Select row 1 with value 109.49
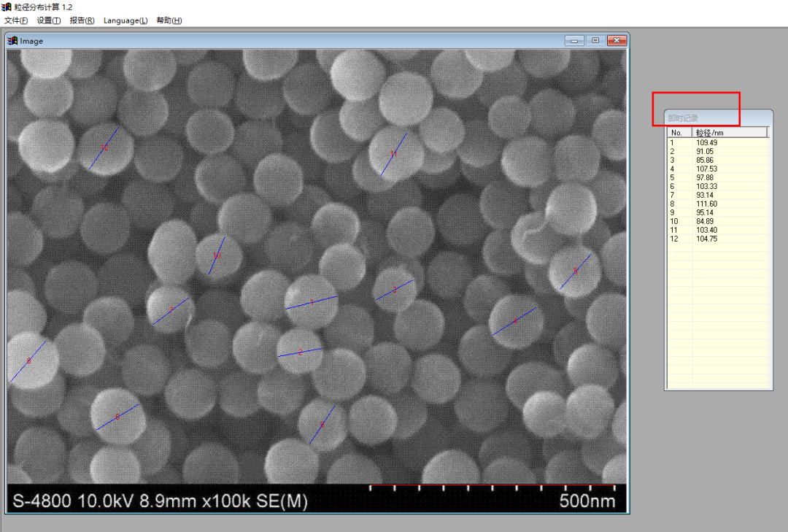The image size is (788, 532). click(x=718, y=143)
